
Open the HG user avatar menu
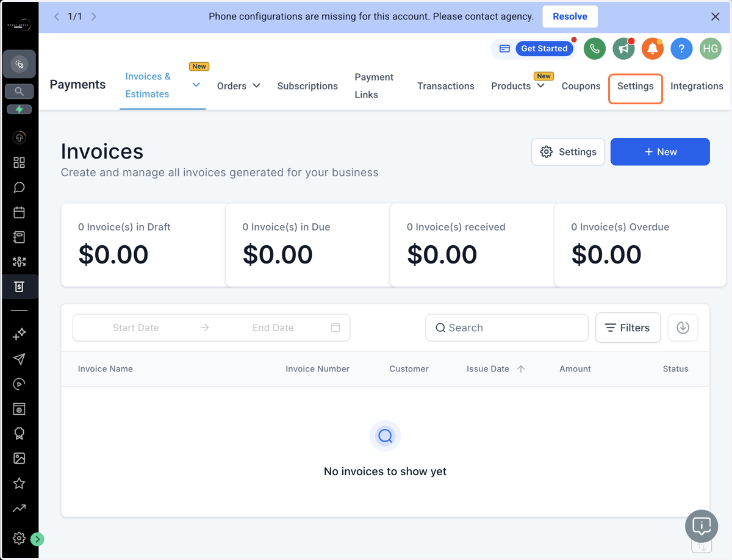(710, 49)
